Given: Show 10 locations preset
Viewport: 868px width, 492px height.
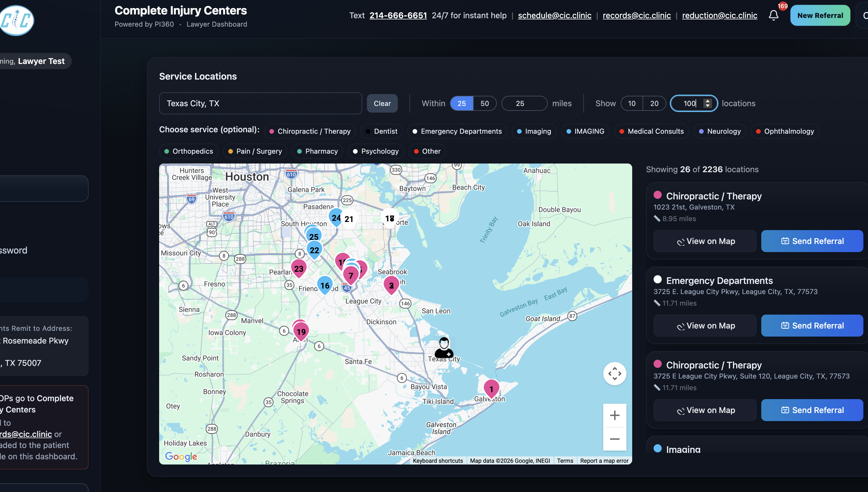Looking at the screenshot, I should [632, 103].
